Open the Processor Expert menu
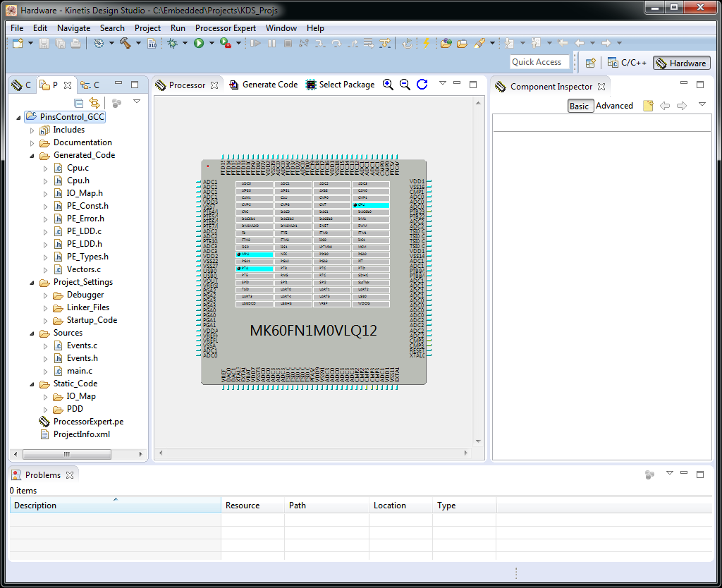 226,28
